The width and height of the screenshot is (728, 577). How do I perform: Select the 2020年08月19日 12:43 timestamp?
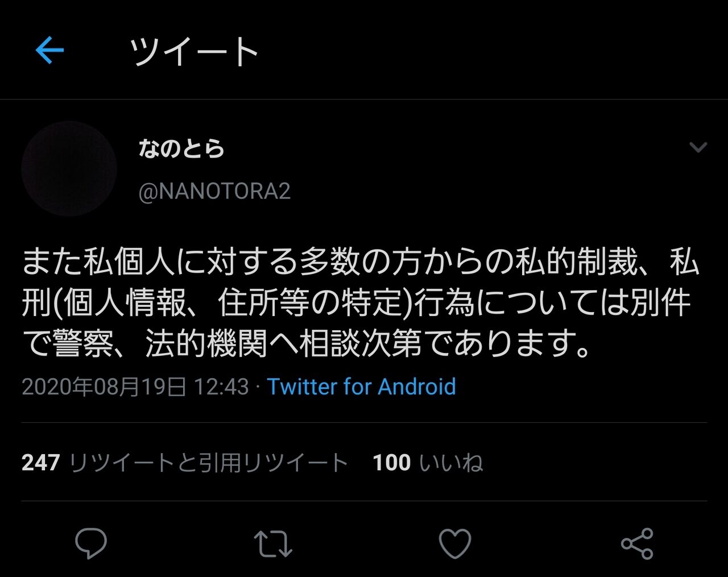(x=135, y=387)
